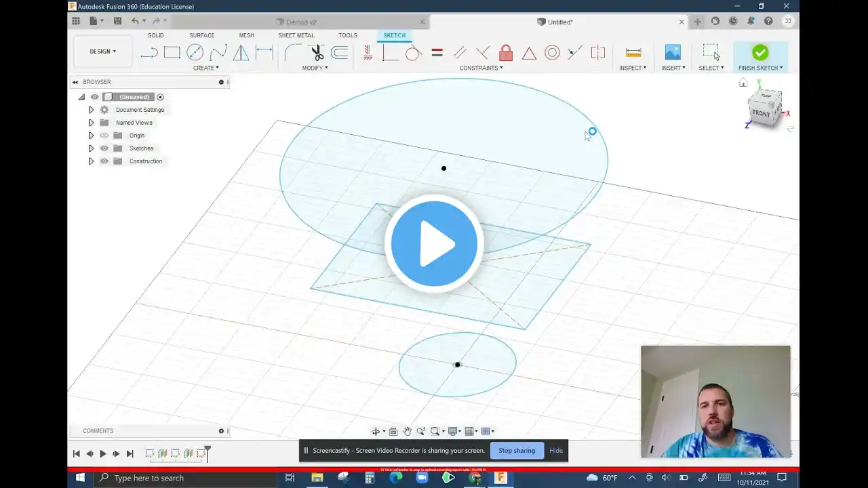
Task: Toggle visibility of the Origin folder
Action: pos(104,136)
